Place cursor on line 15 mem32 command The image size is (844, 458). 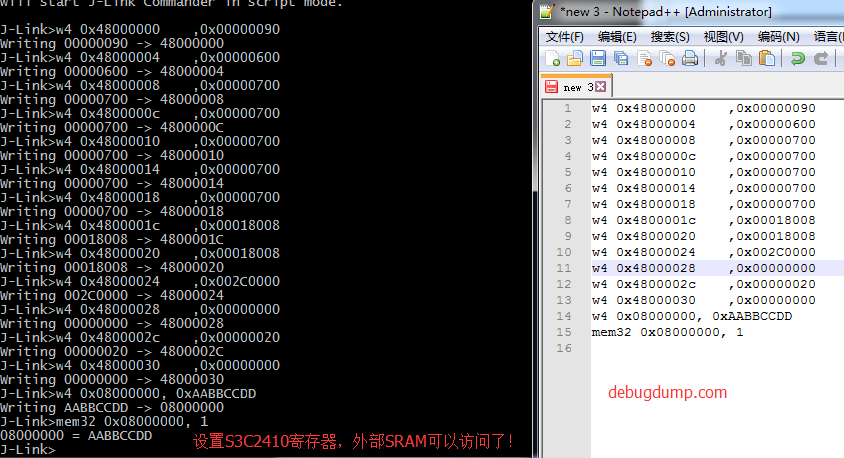tap(667, 332)
